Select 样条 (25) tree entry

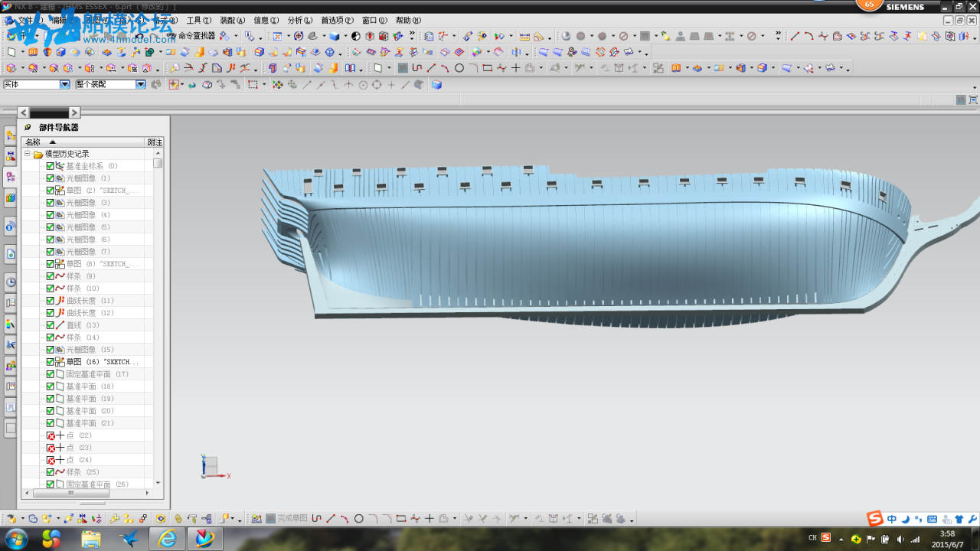83,472
